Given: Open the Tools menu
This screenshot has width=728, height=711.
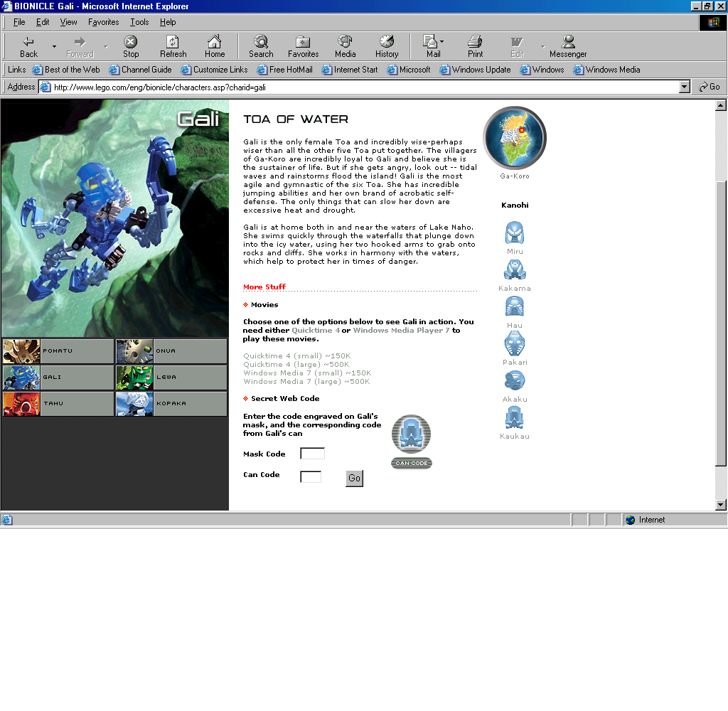Looking at the screenshot, I should [x=139, y=22].
